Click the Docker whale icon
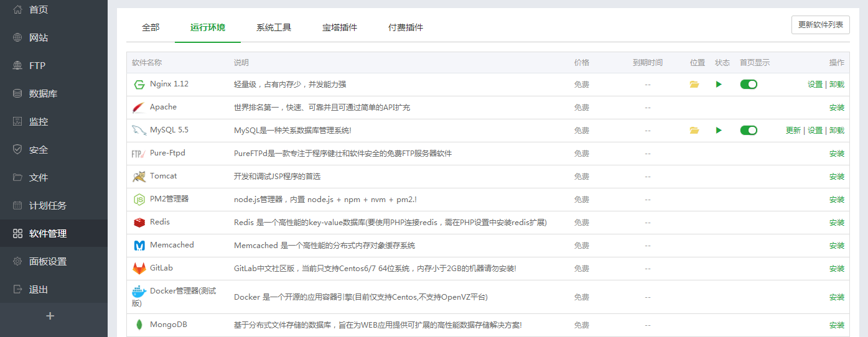This screenshot has height=337, width=868. [x=139, y=292]
